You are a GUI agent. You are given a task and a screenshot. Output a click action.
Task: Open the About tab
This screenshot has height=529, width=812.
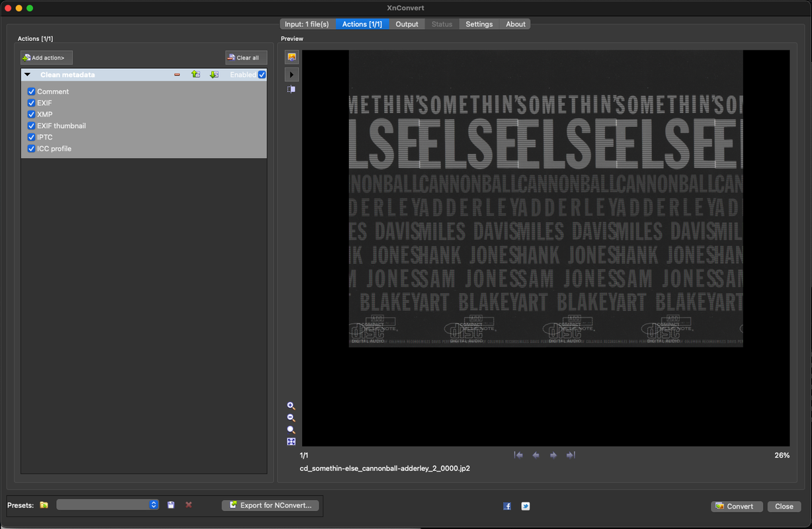click(x=516, y=24)
